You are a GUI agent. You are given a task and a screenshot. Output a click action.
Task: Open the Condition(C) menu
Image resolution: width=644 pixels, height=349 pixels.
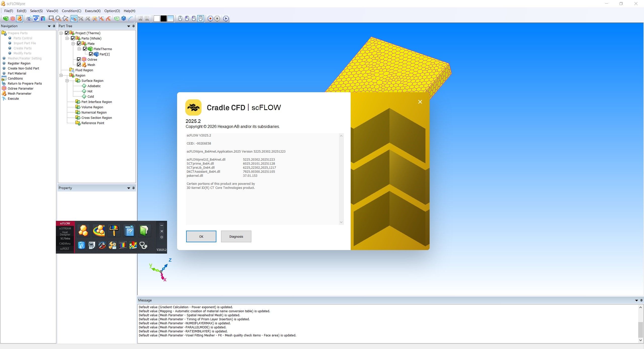tap(71, 11)
